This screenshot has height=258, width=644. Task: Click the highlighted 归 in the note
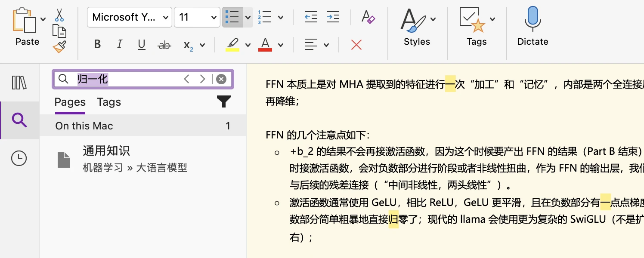(x=393, y=219)
